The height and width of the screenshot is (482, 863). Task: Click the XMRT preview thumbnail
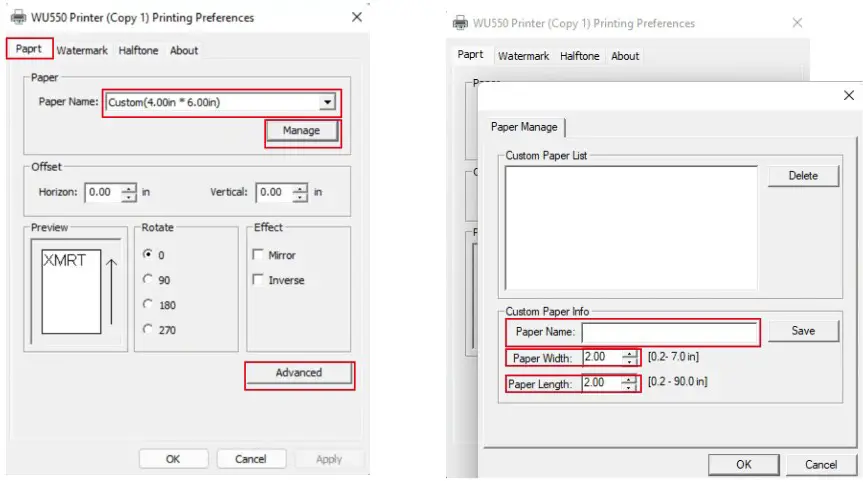coord(72,292)
